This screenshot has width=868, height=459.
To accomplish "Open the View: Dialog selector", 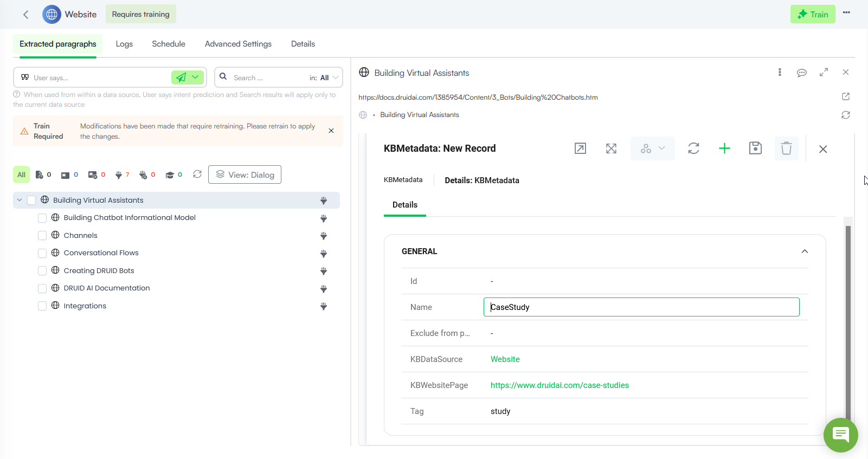I will (x=245, y=174).
